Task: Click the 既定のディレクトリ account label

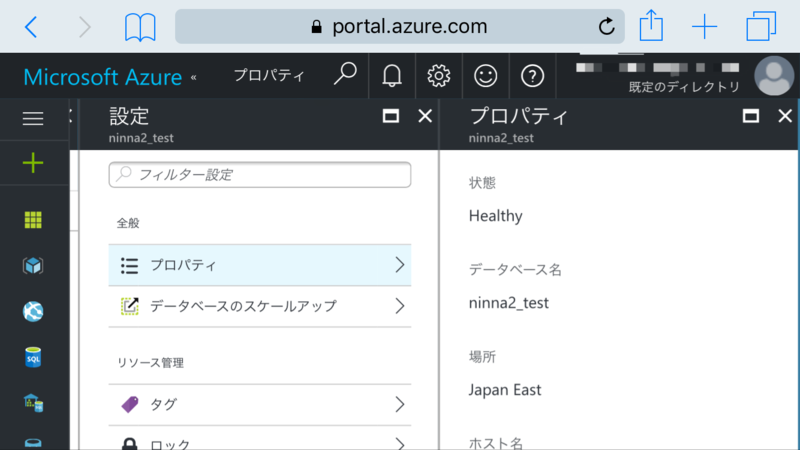Action: pyautogui.click(x=684, y=87)
